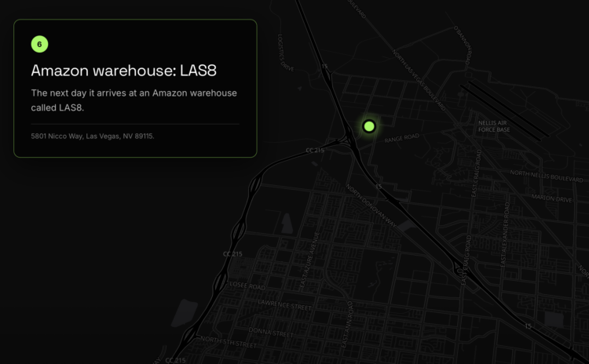Click the 'NORTH NELLIS BOULEVARD' map label
The width and height of the screenshot is (589, 364).
[x=547, y=176]
